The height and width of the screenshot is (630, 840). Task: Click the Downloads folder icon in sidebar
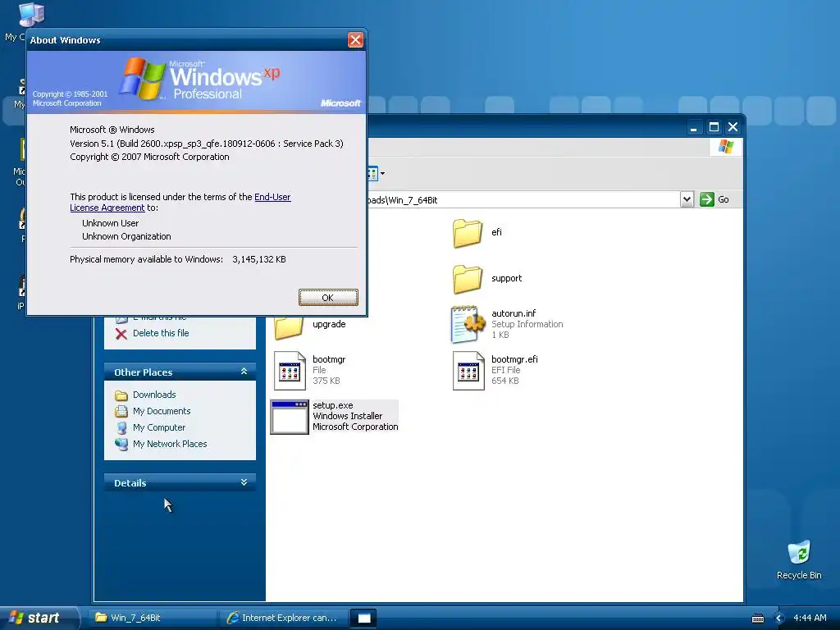(121, 395)
